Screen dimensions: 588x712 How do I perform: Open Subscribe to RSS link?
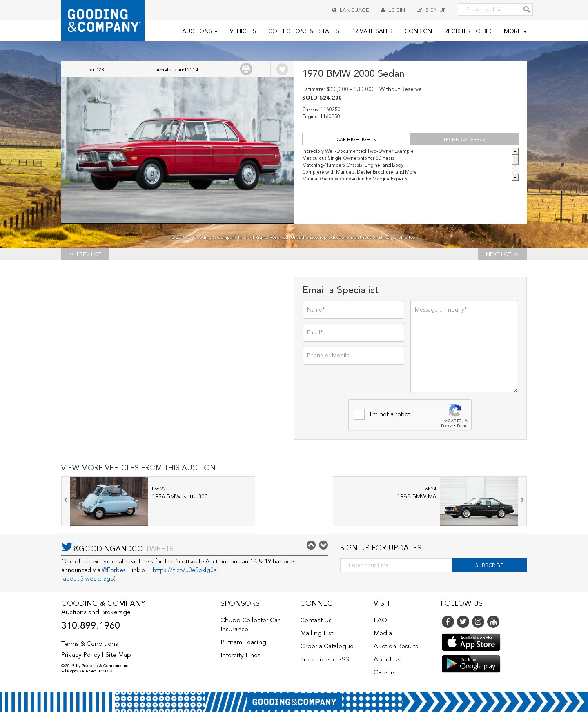[x=325, y=659]
